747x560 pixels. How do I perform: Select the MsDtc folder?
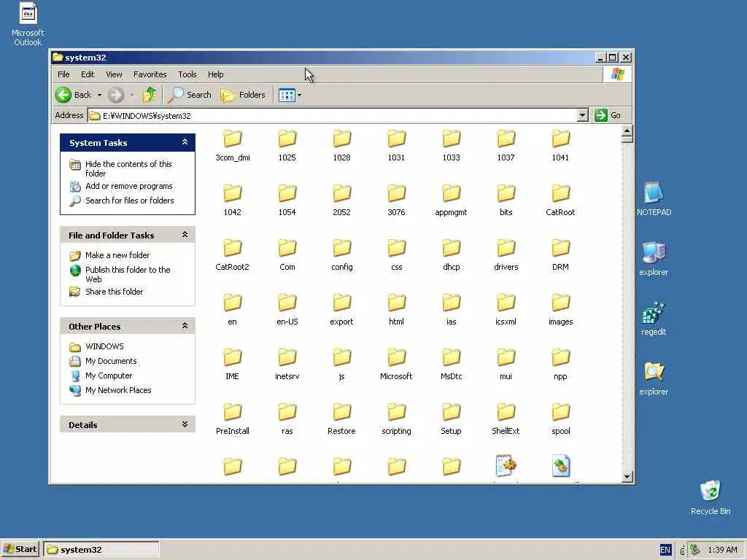click(451, 365)
